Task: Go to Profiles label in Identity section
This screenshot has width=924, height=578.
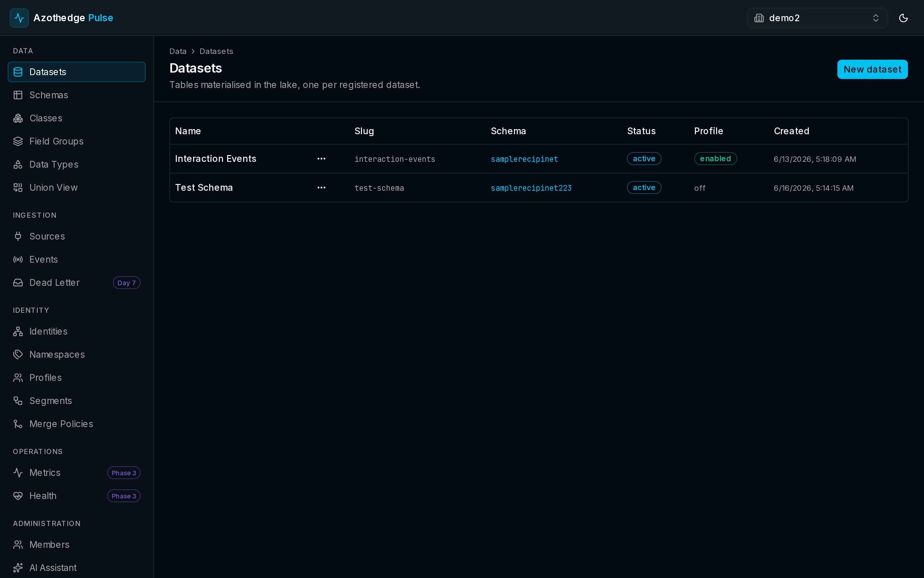Action: click(46, 378)
